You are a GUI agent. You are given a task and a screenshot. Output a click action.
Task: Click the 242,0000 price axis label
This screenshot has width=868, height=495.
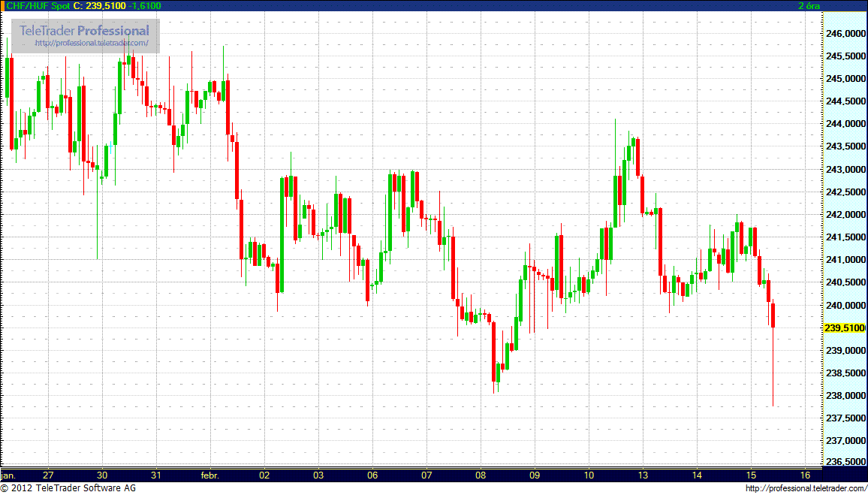[845, 215]
